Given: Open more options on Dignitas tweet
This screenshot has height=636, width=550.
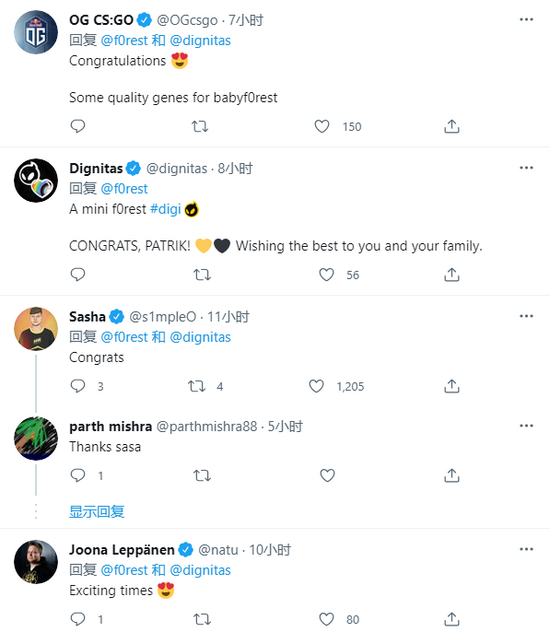Looking at the screenshot, I should tap(526, 168).
